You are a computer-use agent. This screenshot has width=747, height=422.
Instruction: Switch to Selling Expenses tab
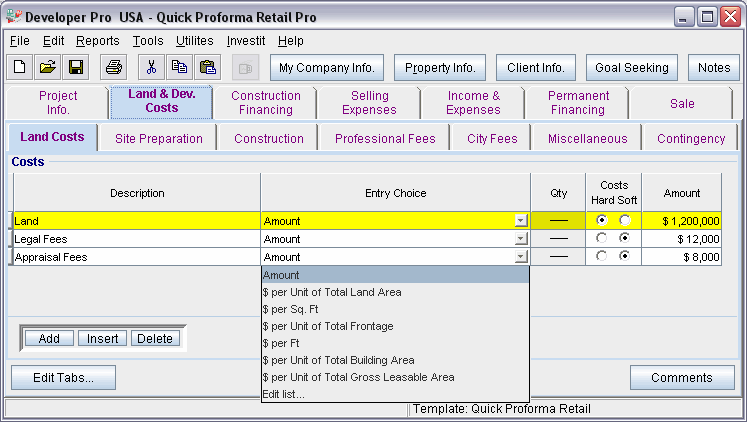coord(369,102)
